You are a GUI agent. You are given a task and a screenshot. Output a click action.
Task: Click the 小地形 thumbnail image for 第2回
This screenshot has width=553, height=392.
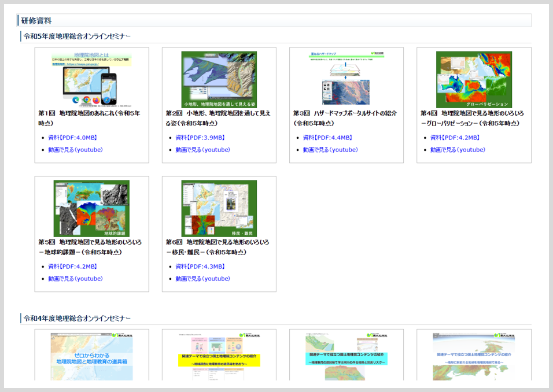tap(219, 80)
